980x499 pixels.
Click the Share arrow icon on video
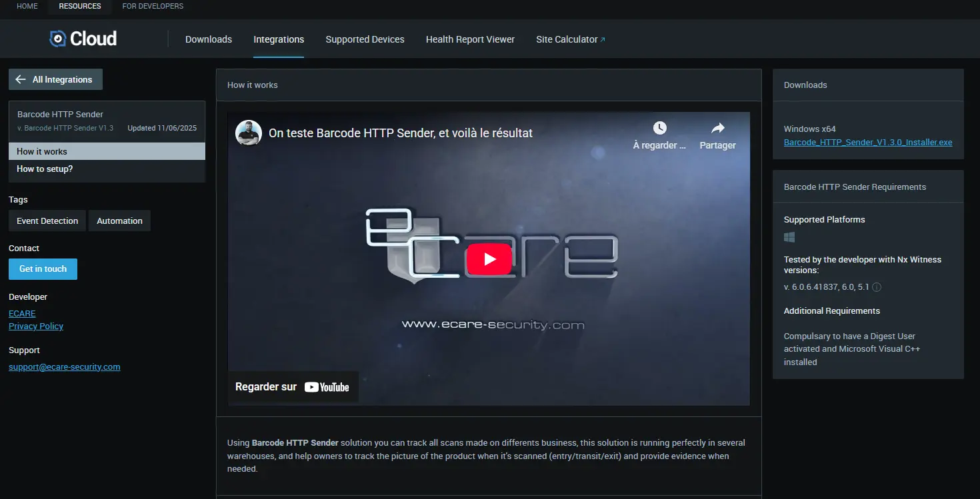click(x=717, y=128)
